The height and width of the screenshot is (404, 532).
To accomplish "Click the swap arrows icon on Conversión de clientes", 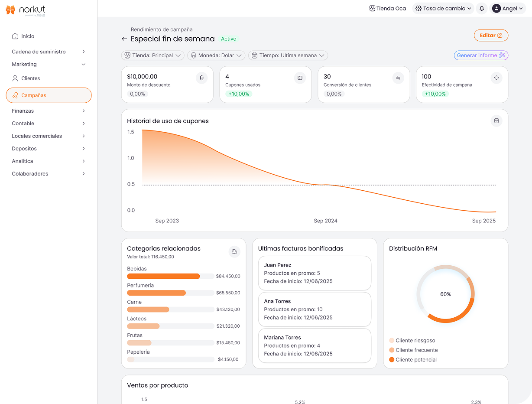I will [398, 78].
